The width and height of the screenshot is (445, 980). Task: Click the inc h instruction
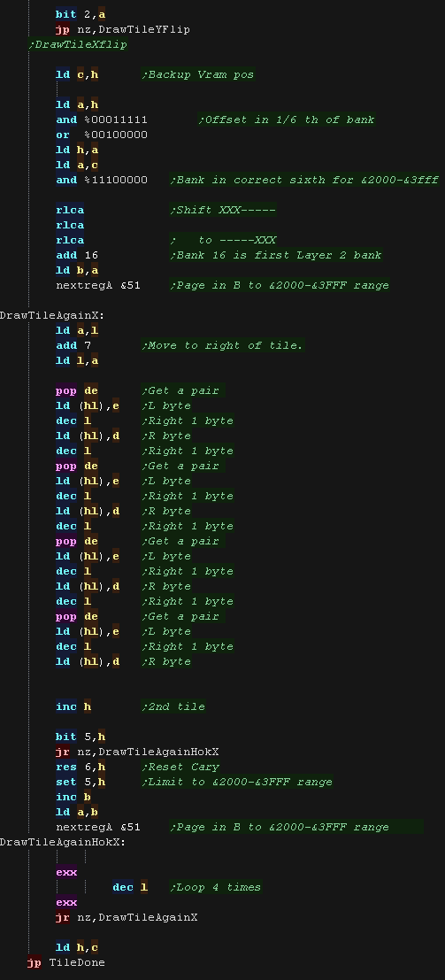73,706
